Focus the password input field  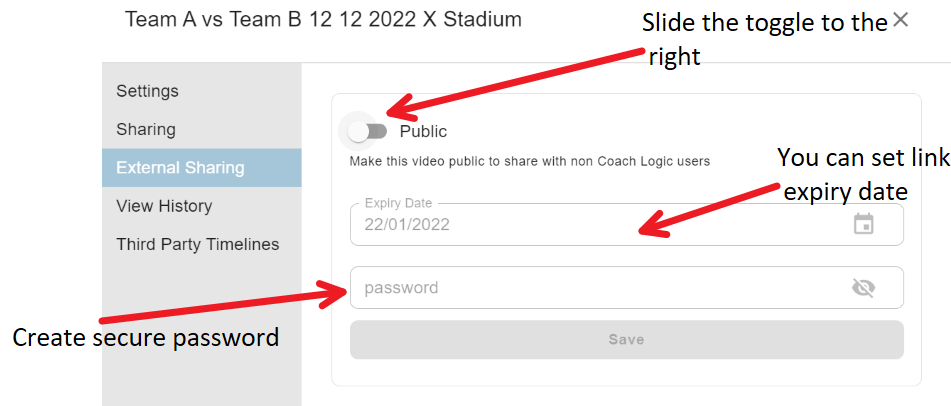tap(627, 288)
